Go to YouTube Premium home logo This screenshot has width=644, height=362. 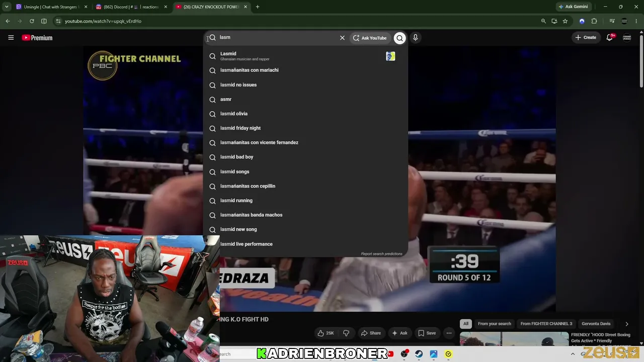pyautogui.click(x=37, y=38)
